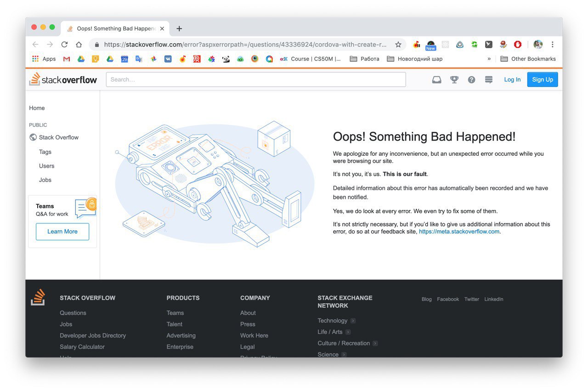Open the footer LinkedIn link
This screenshot has width=588, height=391.
click(494, 299)
